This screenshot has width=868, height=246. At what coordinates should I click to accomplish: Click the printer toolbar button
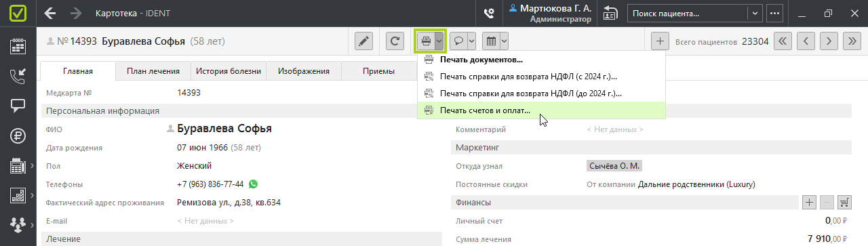click(426, 41)
